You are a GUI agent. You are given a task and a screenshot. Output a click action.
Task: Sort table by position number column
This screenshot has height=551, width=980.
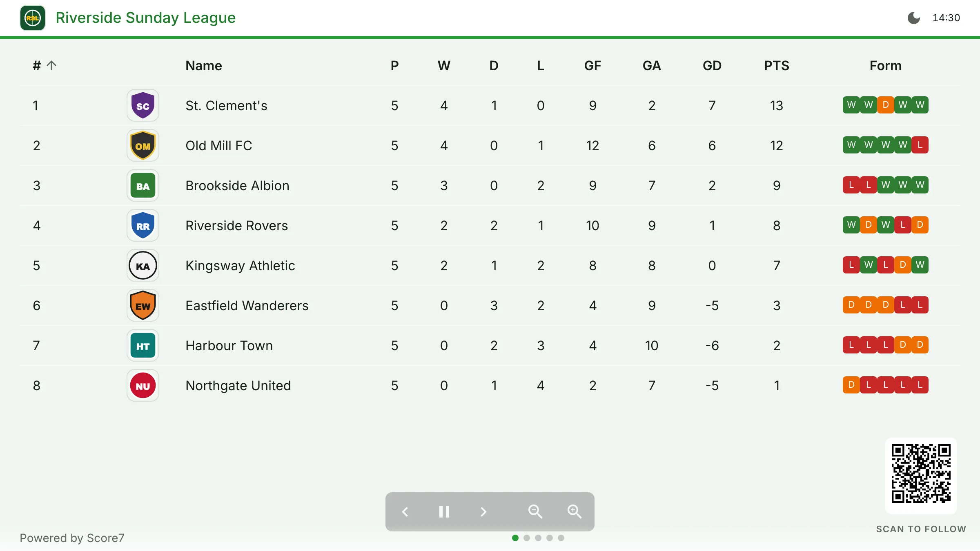click(45, 65)
